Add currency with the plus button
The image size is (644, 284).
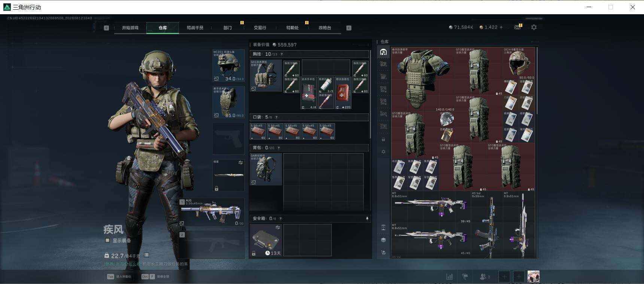pyautogui.click(x=501, y=27)
